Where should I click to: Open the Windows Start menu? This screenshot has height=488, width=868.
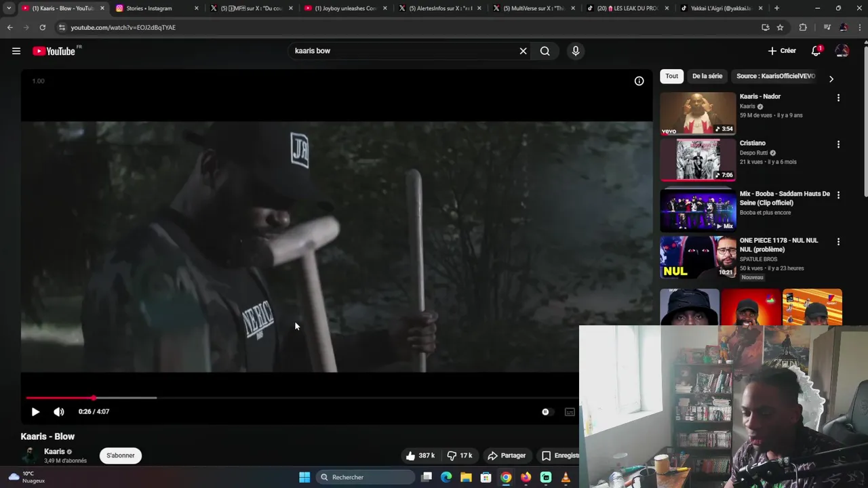tap(304, 477)
